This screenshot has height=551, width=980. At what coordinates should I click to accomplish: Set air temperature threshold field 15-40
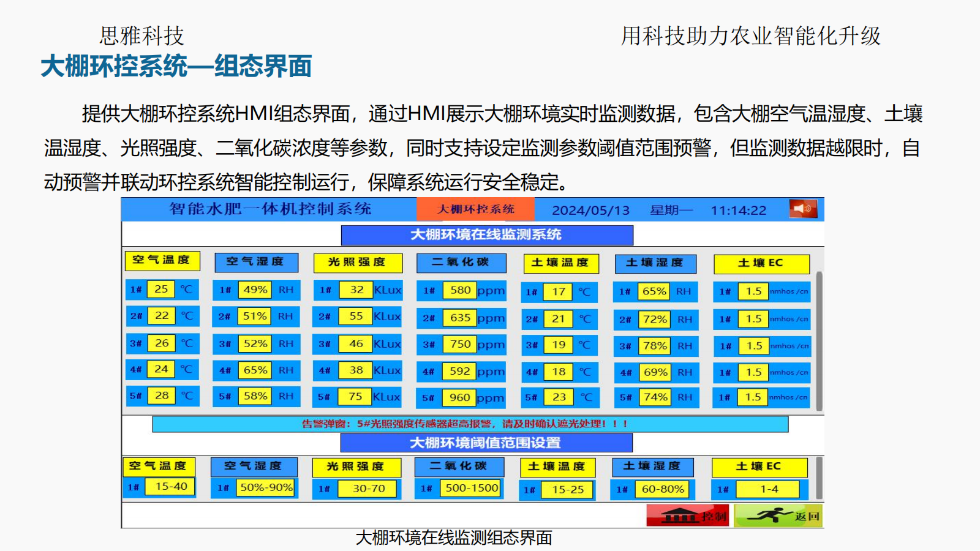click(171, 487)
